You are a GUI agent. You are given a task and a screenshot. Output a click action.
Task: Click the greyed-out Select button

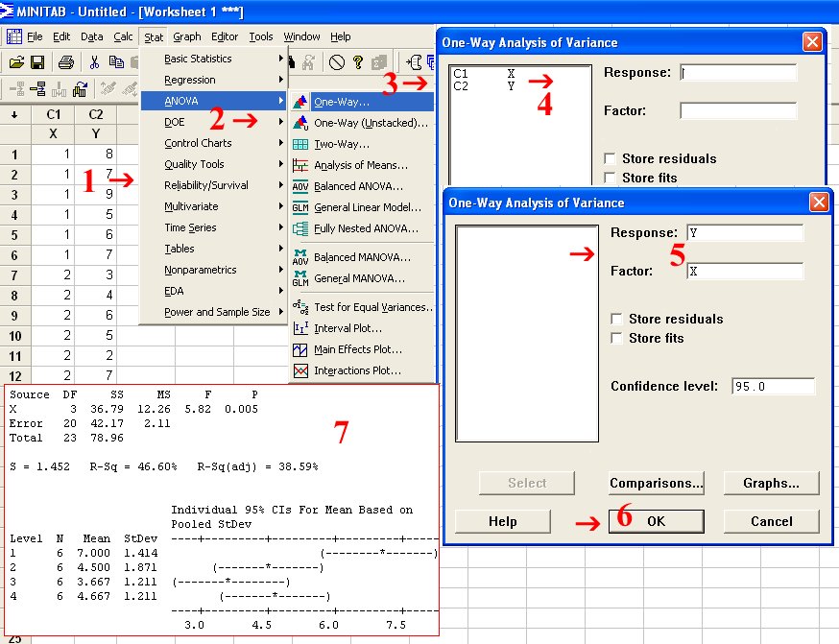[527, 483]
